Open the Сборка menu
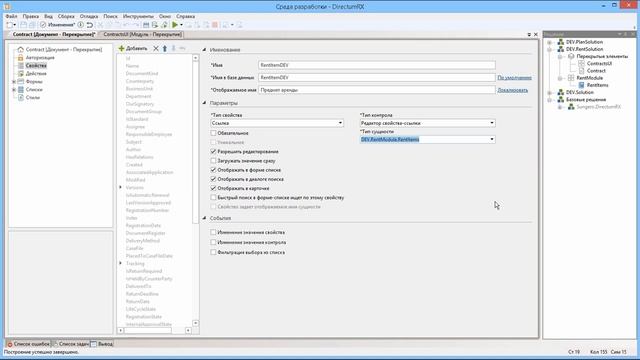Screen dimensions: 640x360 (x=66, y=16)
